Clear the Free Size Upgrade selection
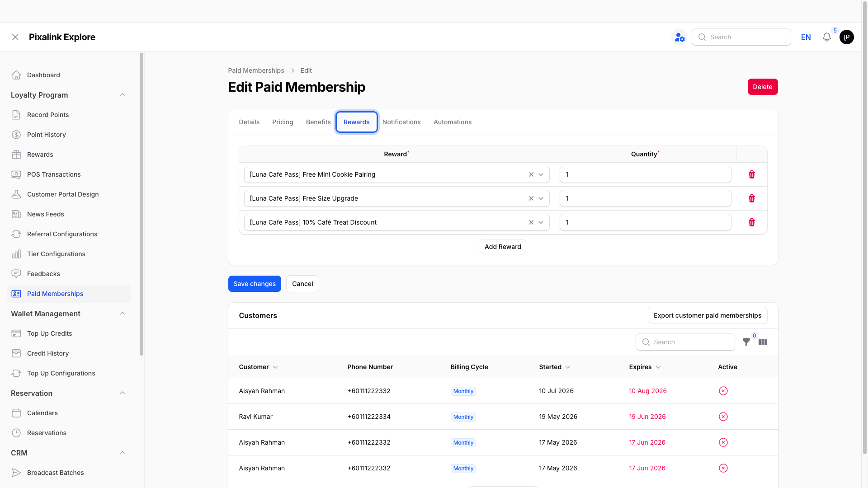The height and width of the screenshot is (488, 868). (531, 198)
